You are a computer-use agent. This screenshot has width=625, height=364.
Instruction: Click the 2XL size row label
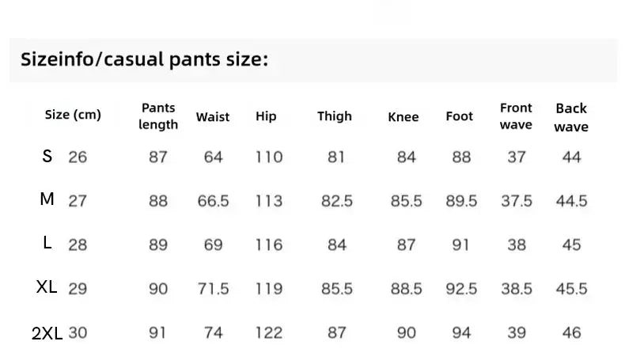pos(47,333)
